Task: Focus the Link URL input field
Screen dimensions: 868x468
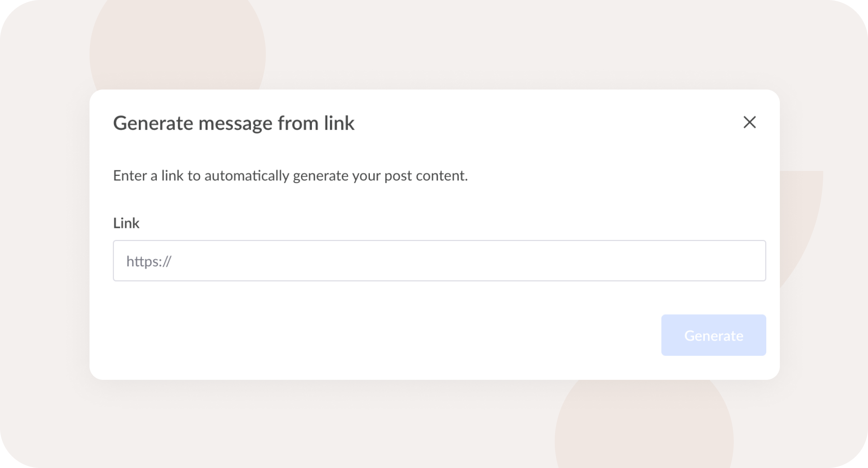Action: [439, 261]
